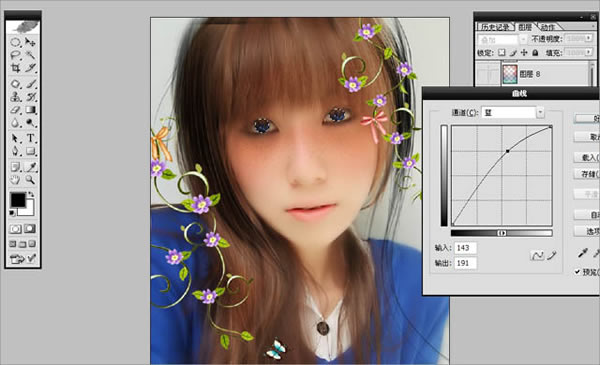The image size is (600, 365).
Task: Toggle the lock all padlock icon
Action: (x=535, y=52)
